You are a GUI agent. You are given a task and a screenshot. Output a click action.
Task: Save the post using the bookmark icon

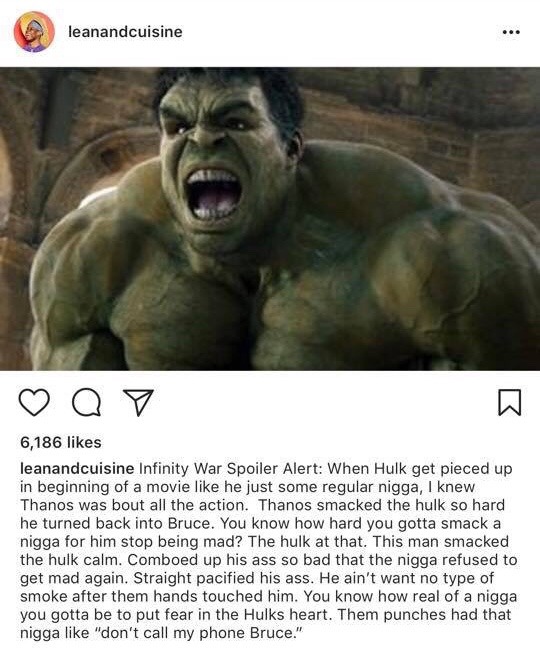(510, 402)
